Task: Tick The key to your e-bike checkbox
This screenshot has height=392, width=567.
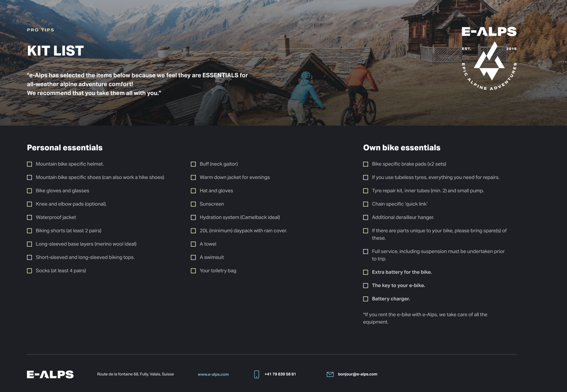Action: [366, 286]
